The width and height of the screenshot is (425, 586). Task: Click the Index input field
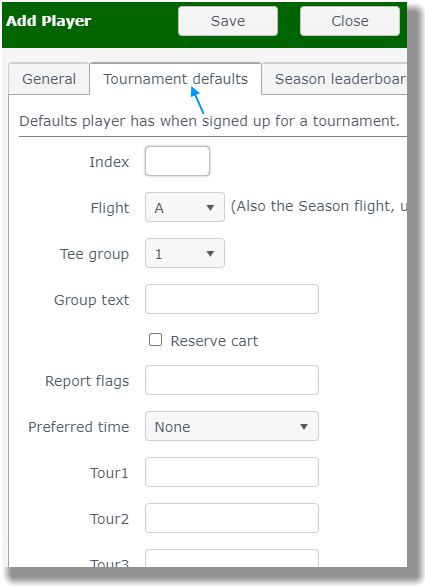(x=177, y=161)
